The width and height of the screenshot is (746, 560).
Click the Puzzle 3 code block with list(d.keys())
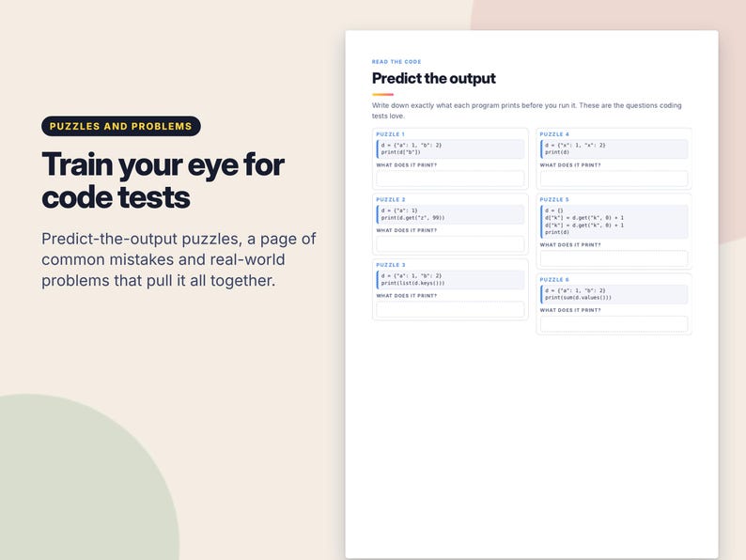[450, 279]
